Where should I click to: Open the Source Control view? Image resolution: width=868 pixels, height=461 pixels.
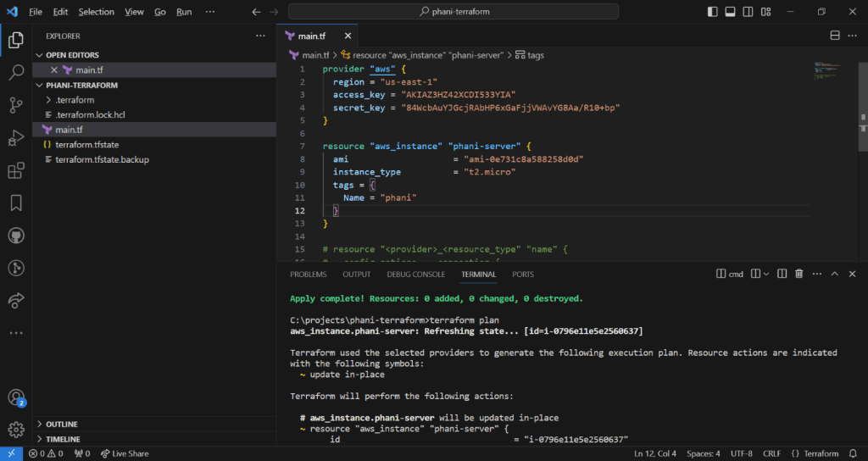click(15, 105)
